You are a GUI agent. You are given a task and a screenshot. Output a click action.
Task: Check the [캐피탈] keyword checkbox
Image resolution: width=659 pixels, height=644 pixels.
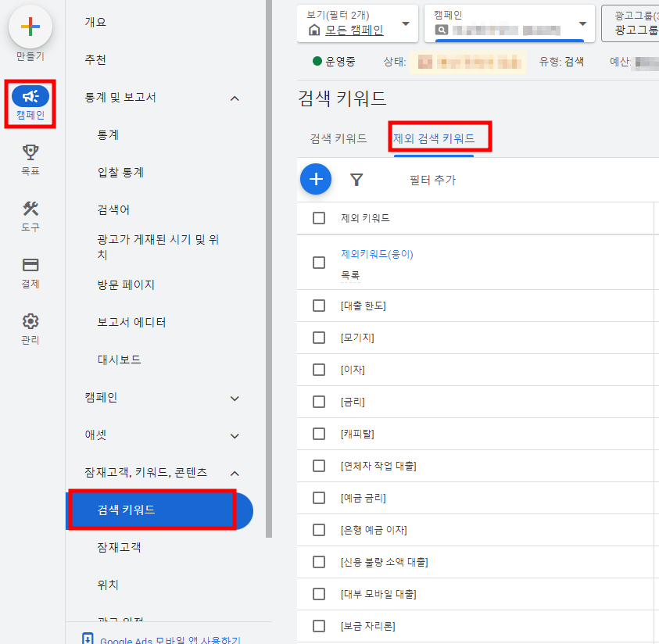pos(319,434)
